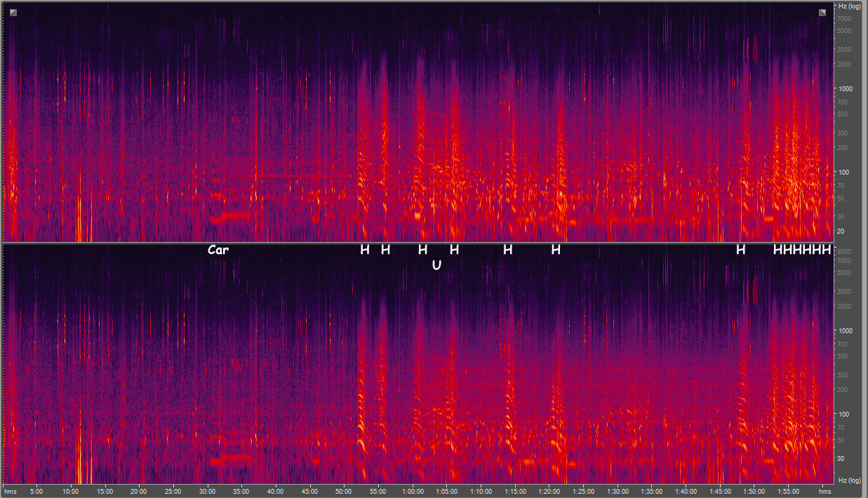Click the fade-in handle at top-left corner
The width and height of the screenshot is (868, 498).
tap(13, 13)
